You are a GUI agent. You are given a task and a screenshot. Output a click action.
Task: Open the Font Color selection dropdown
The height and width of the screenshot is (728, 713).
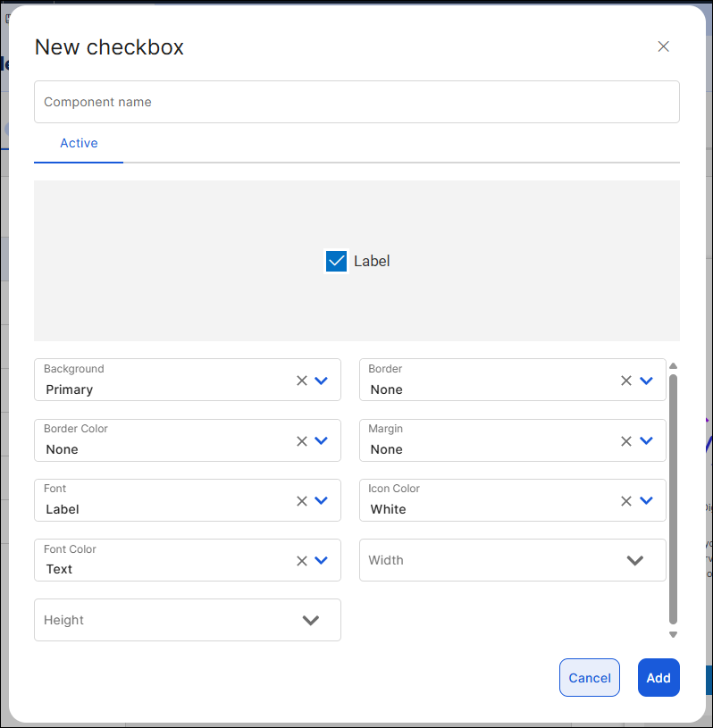pos(323,560)
